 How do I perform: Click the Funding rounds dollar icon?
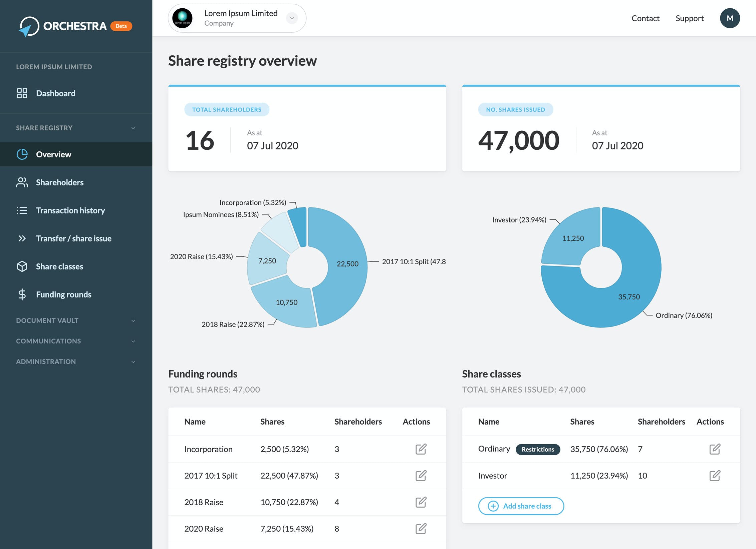(x=22, y=294)
